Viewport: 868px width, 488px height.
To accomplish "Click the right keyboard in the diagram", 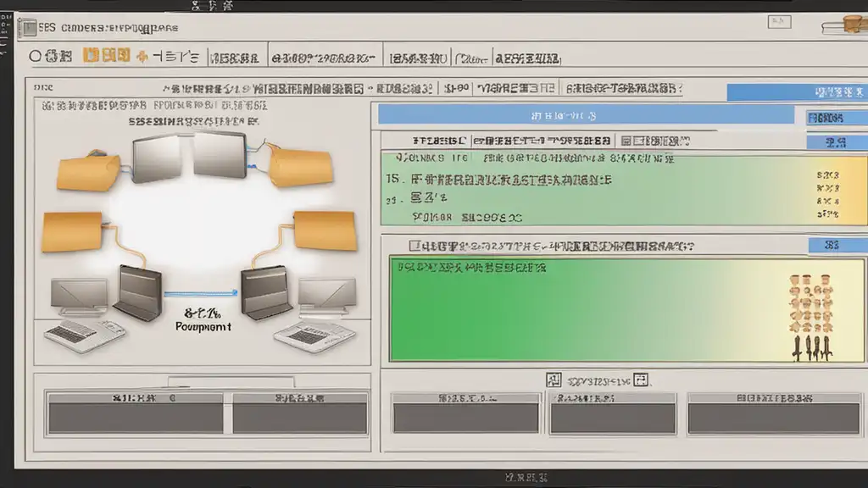I will pos(314,335).
